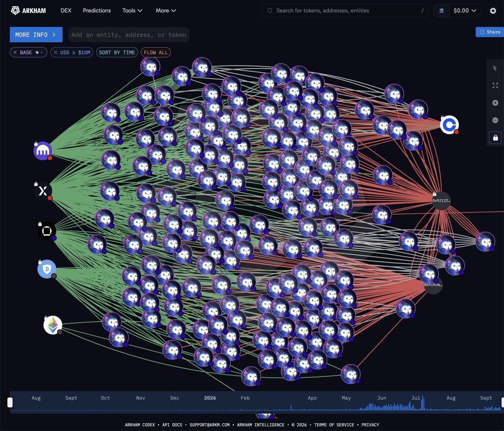Remove the USD ≥ $10M filter X
This screenshot has height=431, width=504.
point(56,52)
